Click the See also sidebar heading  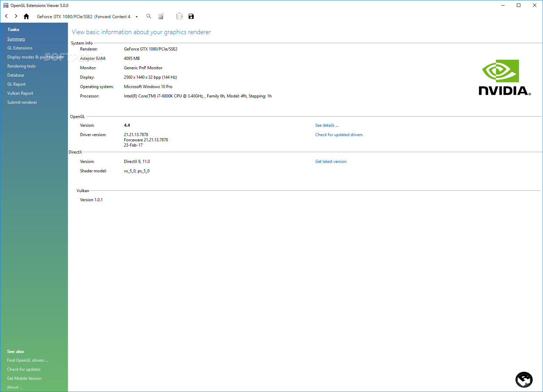pos(16,352)
